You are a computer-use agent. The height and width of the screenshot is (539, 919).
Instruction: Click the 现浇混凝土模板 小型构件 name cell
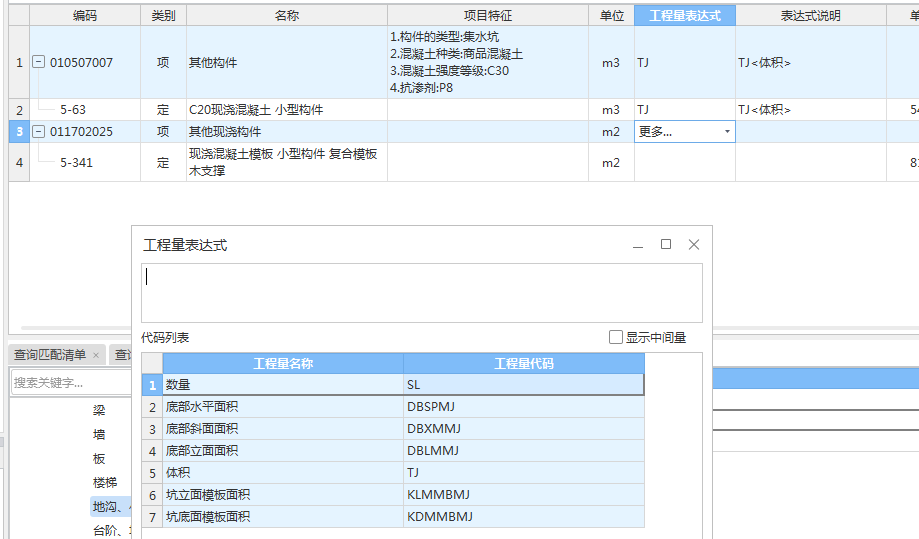287,162
